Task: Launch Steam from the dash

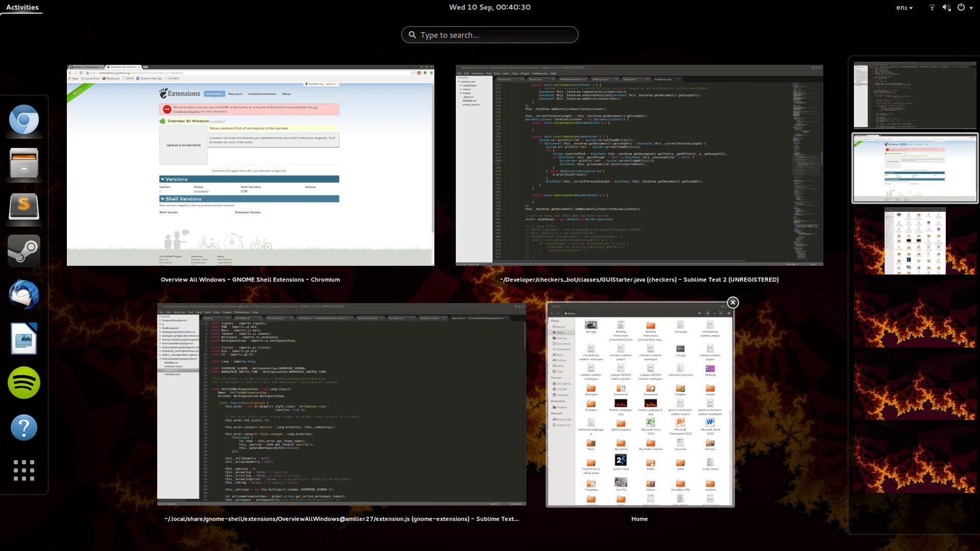Action: point(24,251)
